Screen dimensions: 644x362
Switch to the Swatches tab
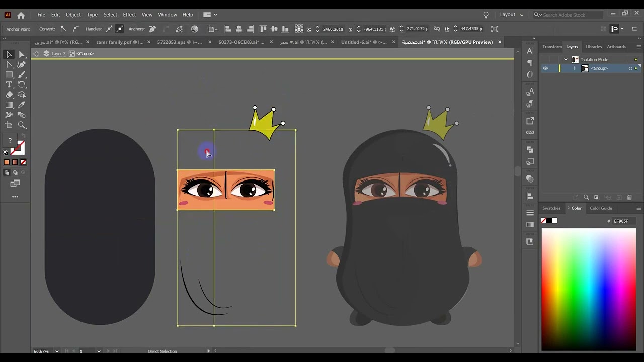pos(551,208)
